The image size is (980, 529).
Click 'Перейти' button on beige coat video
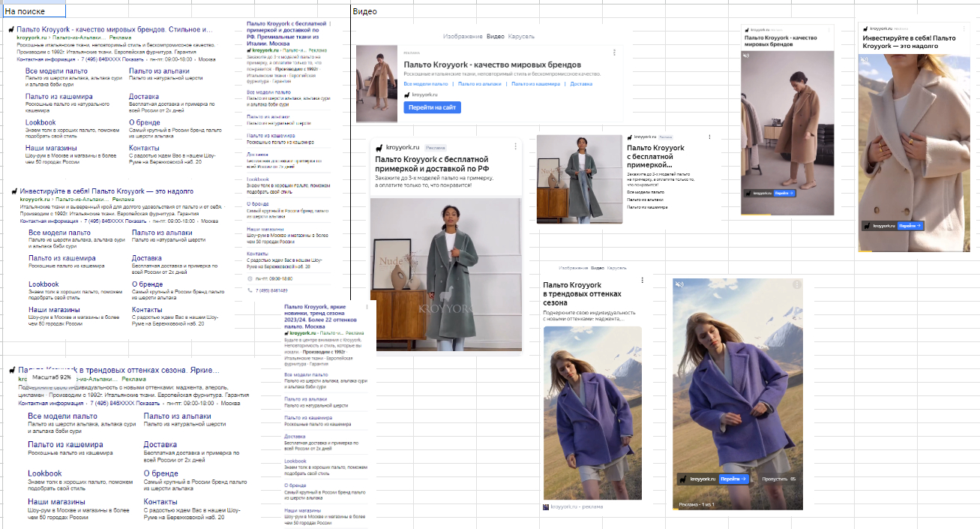click(910, 226)
